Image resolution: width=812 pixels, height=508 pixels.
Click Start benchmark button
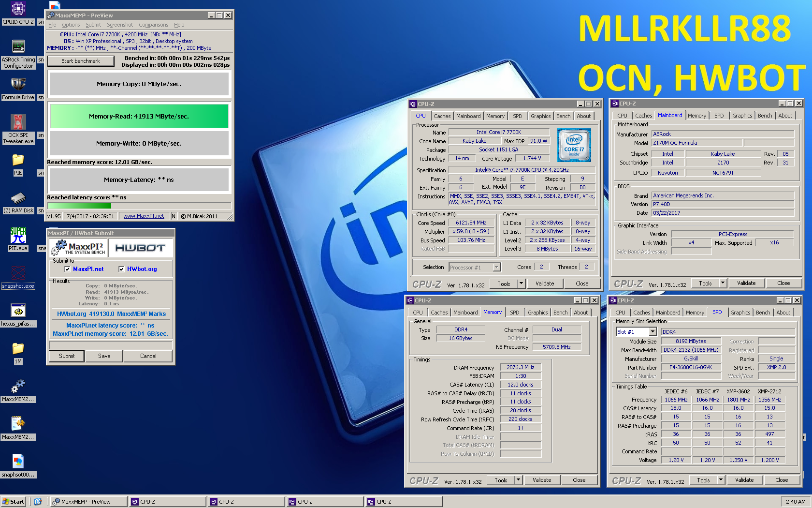point(81,61)
